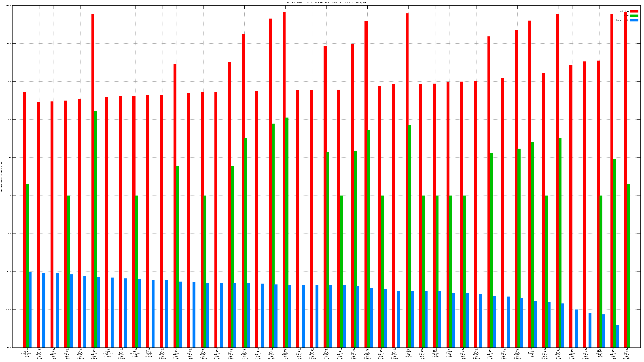The height and width of the screenshot is (362, 644).
Task: Click the RBL Statistics chart title
Action: (x=326, y=3)
